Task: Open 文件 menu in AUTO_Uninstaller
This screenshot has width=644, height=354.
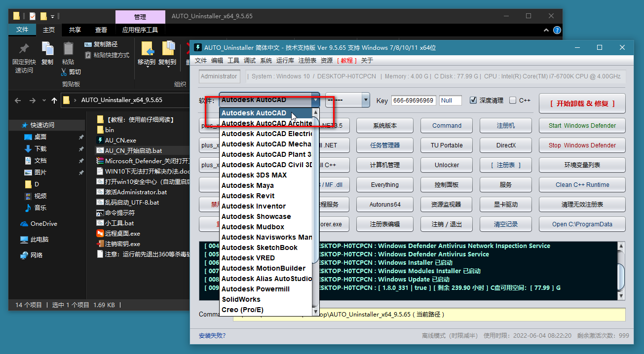Action: [x=201, y=61]
